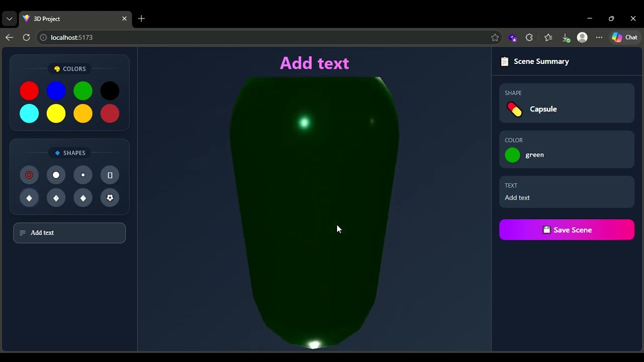644x362 pixels.
Task: Open the purple extension icon
Action: [x=512, y=37]
